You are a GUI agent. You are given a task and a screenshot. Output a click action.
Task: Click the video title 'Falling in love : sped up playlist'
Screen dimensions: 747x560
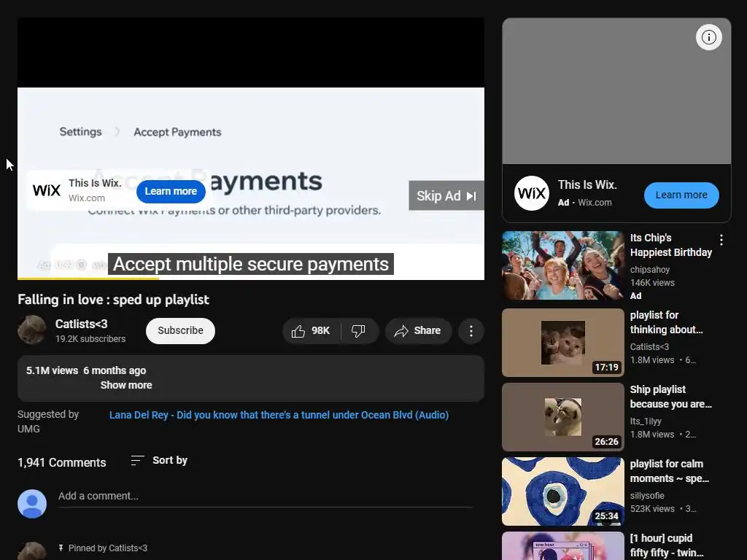(x=113, y=300)
